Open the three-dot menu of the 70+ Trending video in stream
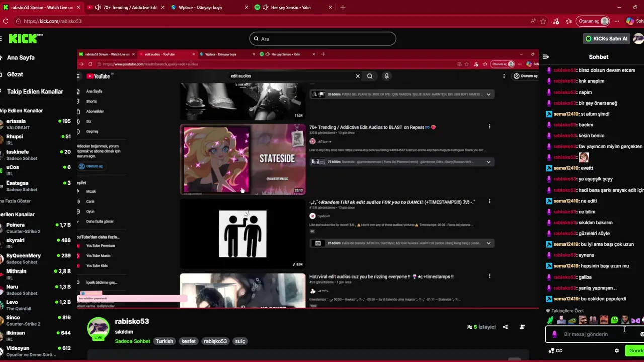This screenshot has height=362, width=644. pos(489,127)
